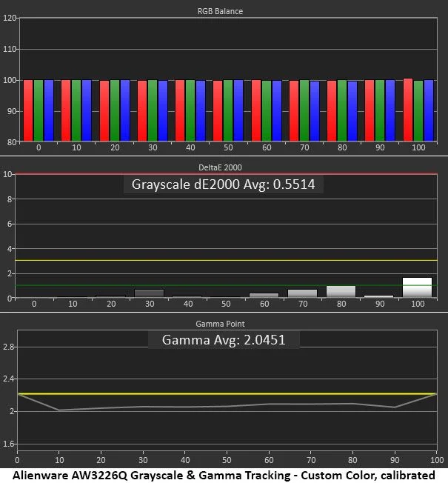Click the '90' y-axis label on RGB Balance
448x483 pixels.
pos(12,112)
